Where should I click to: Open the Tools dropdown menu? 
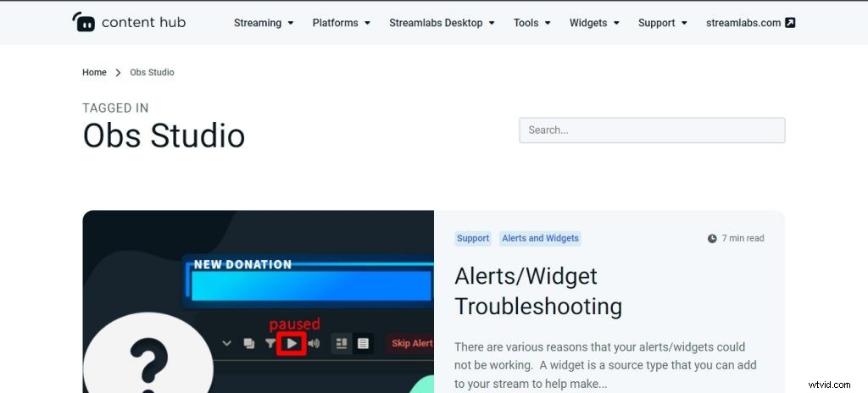[x=531, y=23]
